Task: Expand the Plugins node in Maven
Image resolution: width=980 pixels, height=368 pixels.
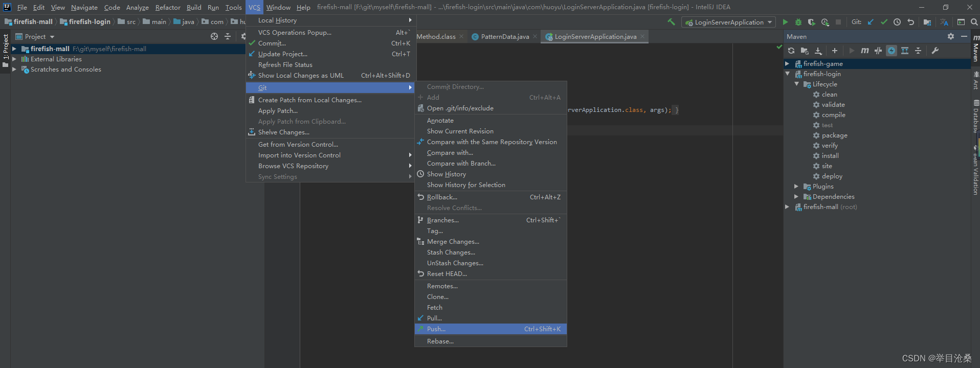Action: point(796,187)
